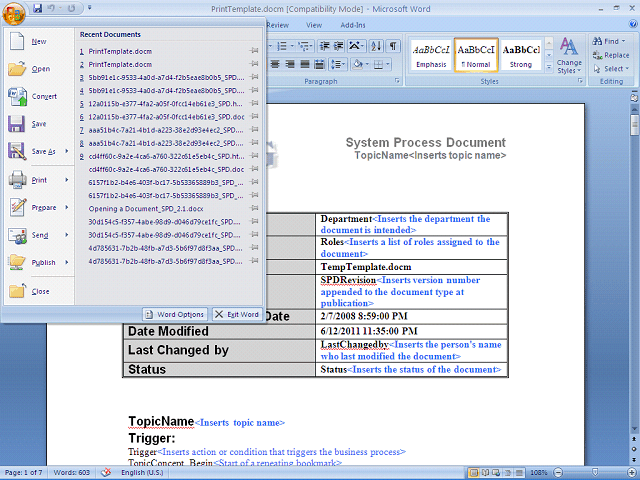Screen dimensions: 640x480
Task: Click the Save icon in Quick Access Toolbar
Action: [x=38, y=8]
